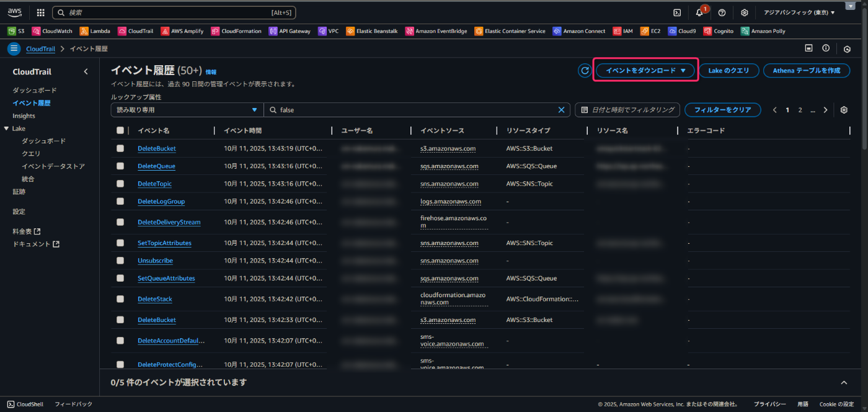The width and height of the screenshot is (868, 412).
Task: Open the notifications bell icon
Action: click(699, 12)
